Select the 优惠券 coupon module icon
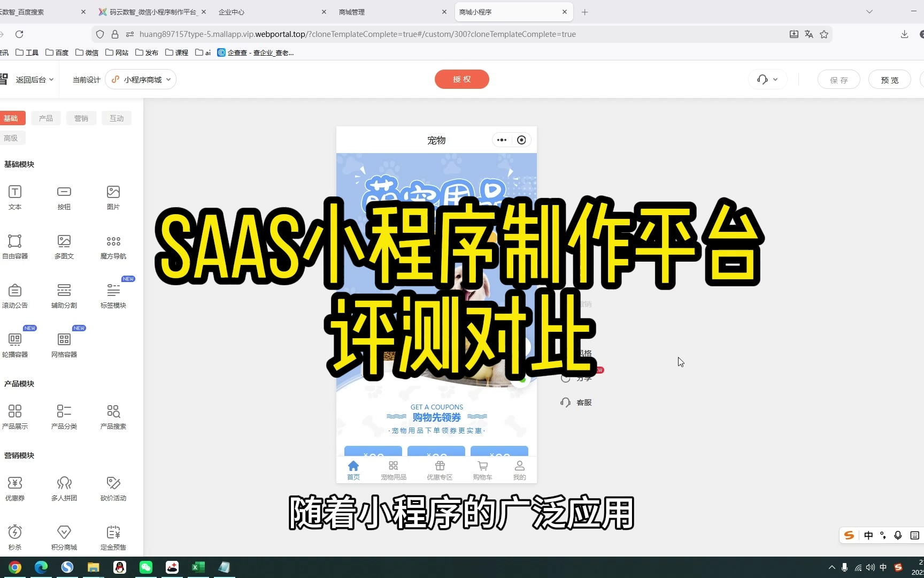The image size is (924, 578). (15, 483)
